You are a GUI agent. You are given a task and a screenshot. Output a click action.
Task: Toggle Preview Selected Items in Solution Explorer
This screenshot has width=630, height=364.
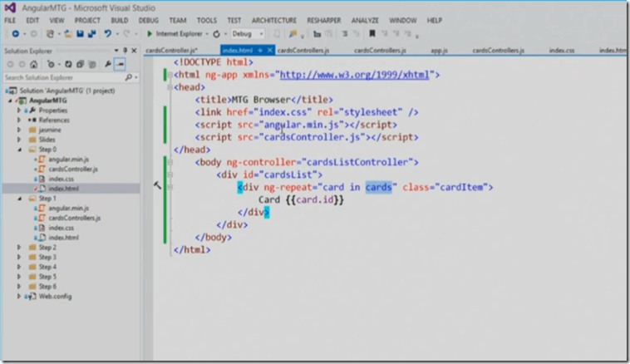click(120, 64)
